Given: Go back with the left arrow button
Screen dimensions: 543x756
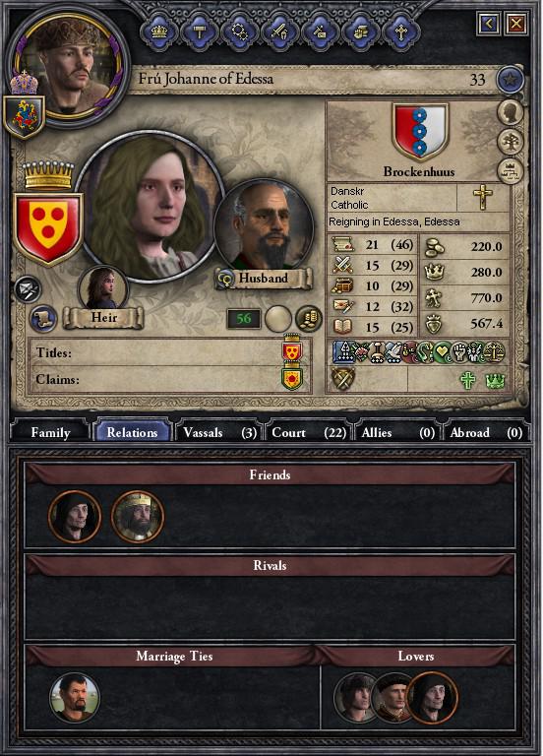Looking at the screenshot, I should (x=489, y=24).
